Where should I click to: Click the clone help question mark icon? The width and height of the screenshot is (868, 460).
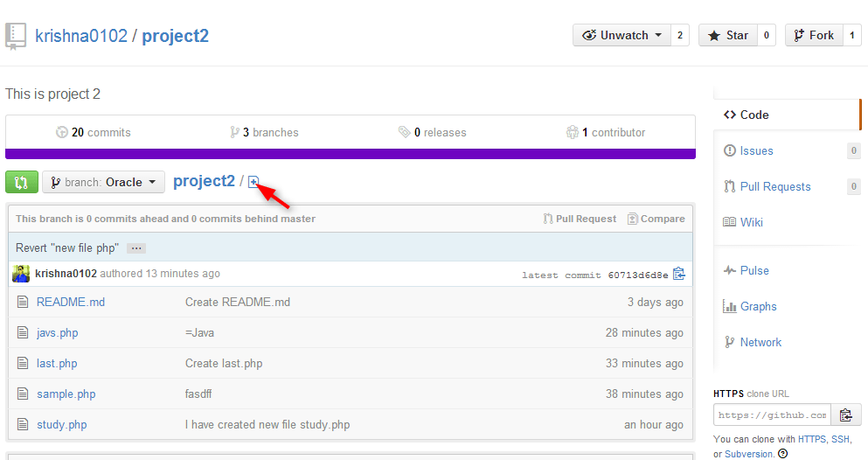click(x=782, y=454)
